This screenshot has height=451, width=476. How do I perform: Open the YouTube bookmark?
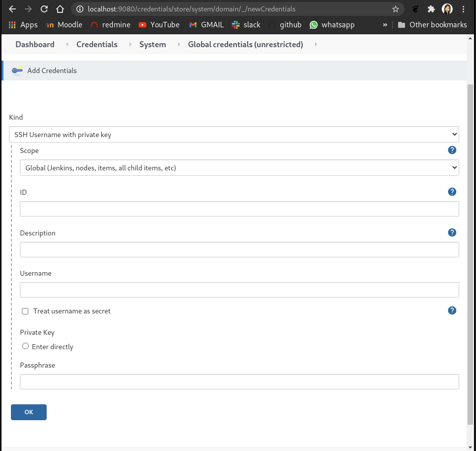[159, 25]
